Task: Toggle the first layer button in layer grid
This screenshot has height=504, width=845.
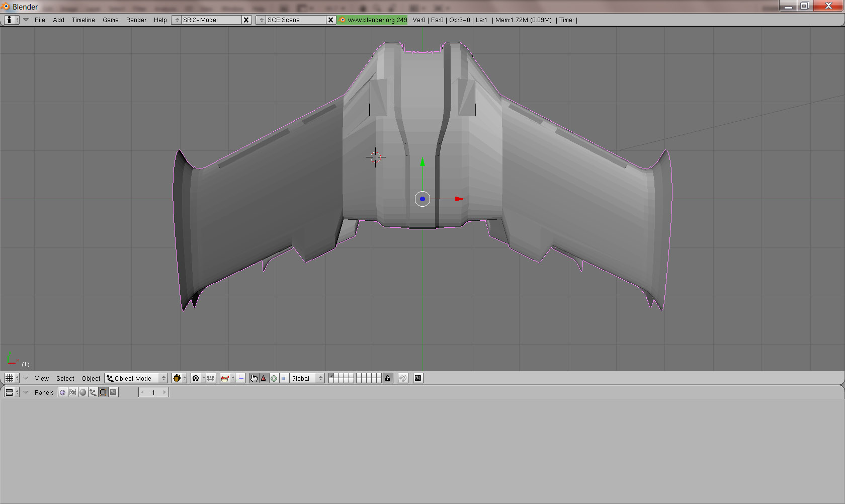Action: point(331,376)
